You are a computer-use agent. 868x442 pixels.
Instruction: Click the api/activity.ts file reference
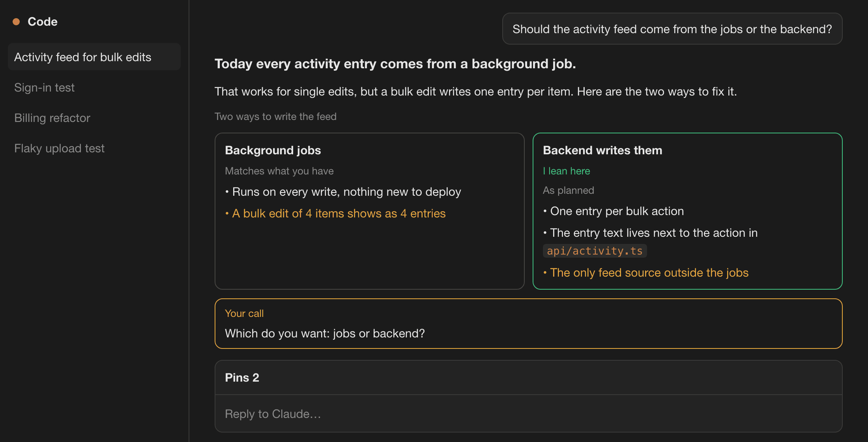point(595,251)
